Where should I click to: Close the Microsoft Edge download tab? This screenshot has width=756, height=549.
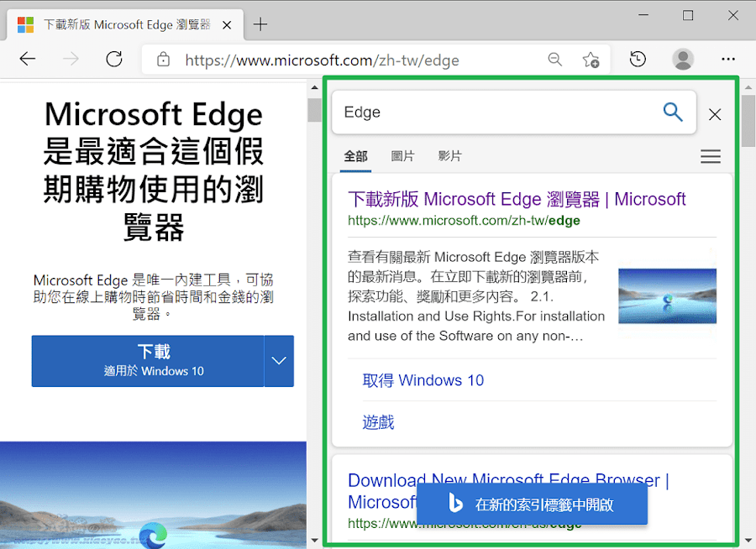[x=227, y=25]
